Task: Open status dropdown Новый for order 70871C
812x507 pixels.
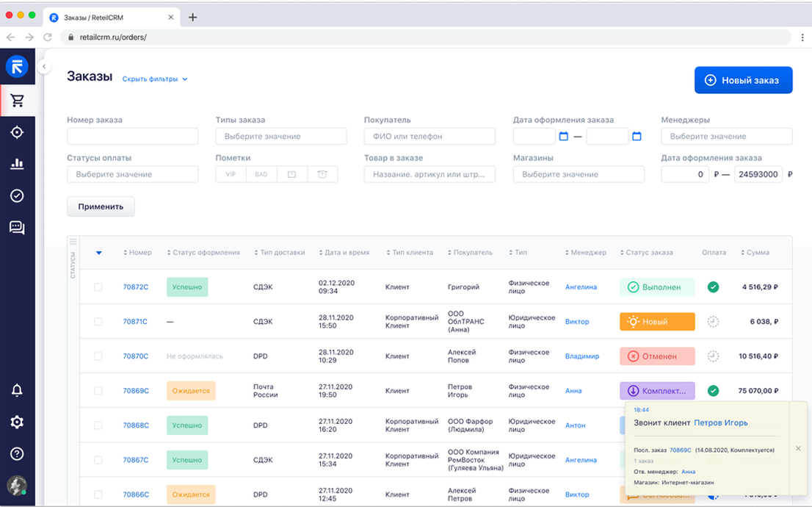Action: tap(657, 321)
